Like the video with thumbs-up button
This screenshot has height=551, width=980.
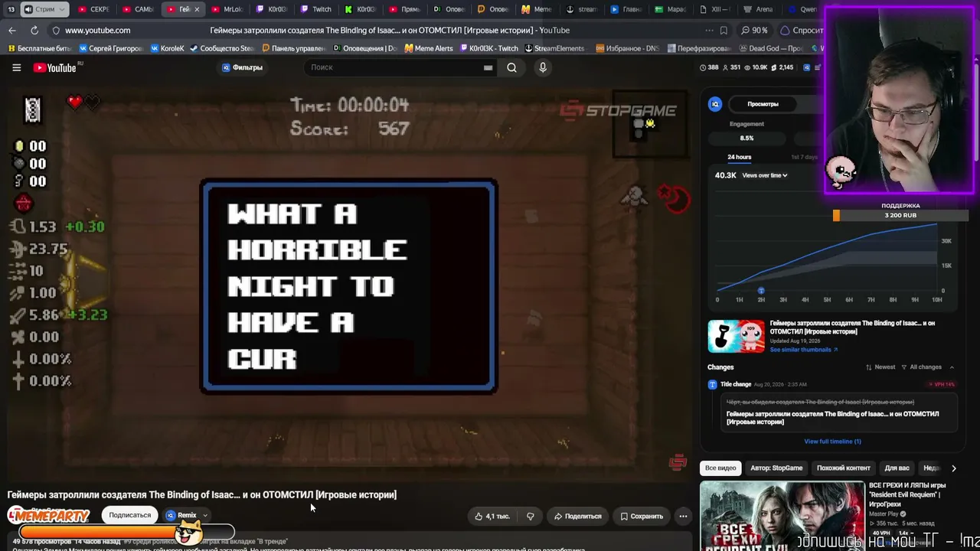492,516
